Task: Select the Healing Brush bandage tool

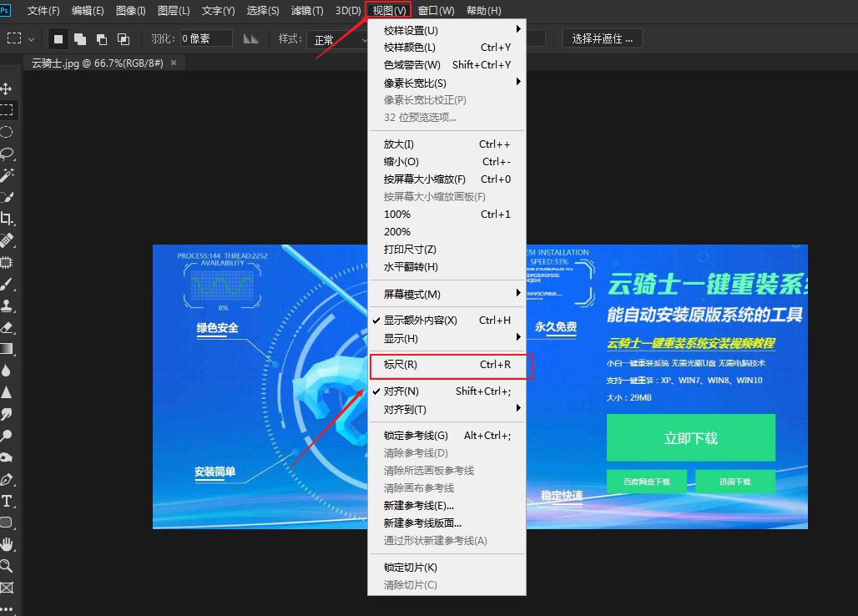Action: pos(7,240)
